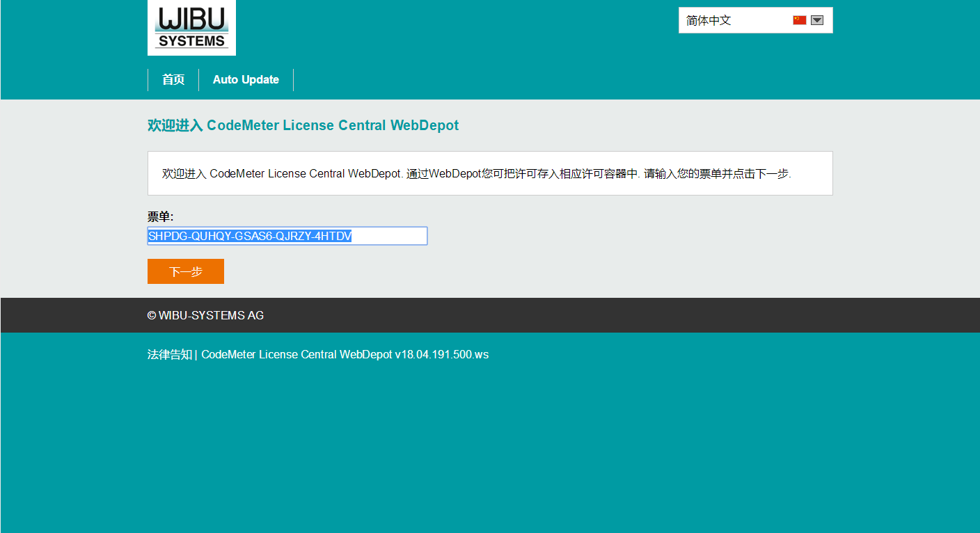Click the WIBU Systems logo
Viewport: 980px width, 533px height.
(x=191, y=27)
